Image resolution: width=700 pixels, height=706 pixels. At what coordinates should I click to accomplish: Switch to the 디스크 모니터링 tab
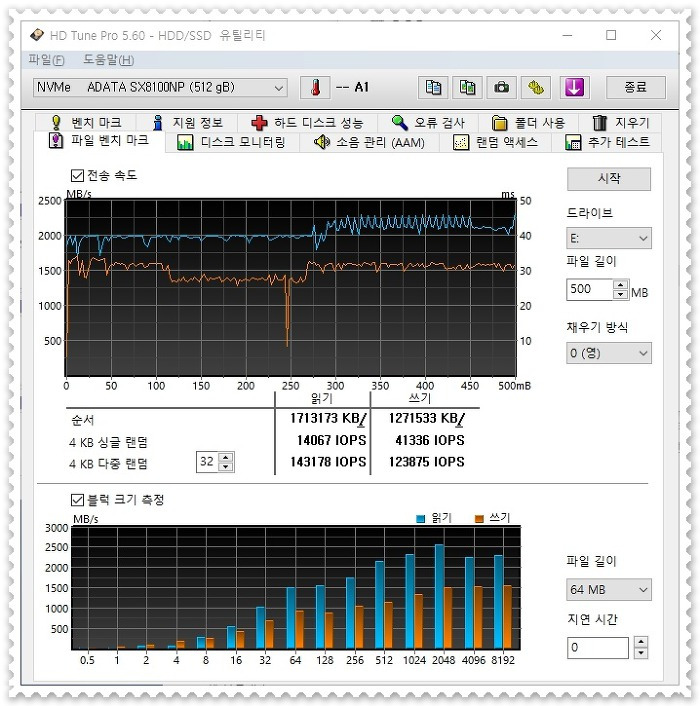pos(231,143)
